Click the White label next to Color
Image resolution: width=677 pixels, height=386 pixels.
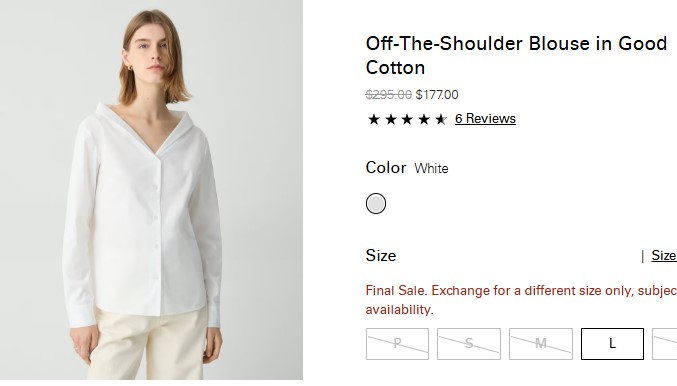coord(431,168)
